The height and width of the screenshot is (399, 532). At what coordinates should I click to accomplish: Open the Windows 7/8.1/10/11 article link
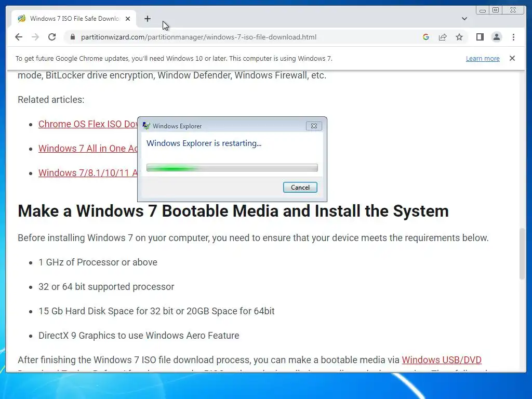point(88,173)
